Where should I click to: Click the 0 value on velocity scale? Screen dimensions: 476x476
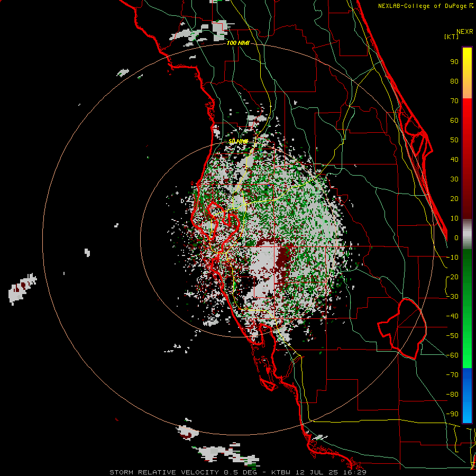[456, 237]
